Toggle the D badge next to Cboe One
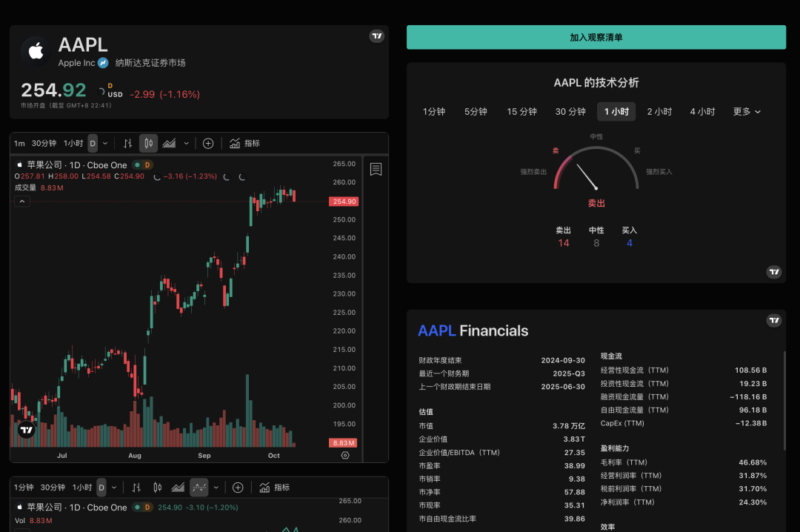Screen dimensions: 800x532 tap(147, 164)
